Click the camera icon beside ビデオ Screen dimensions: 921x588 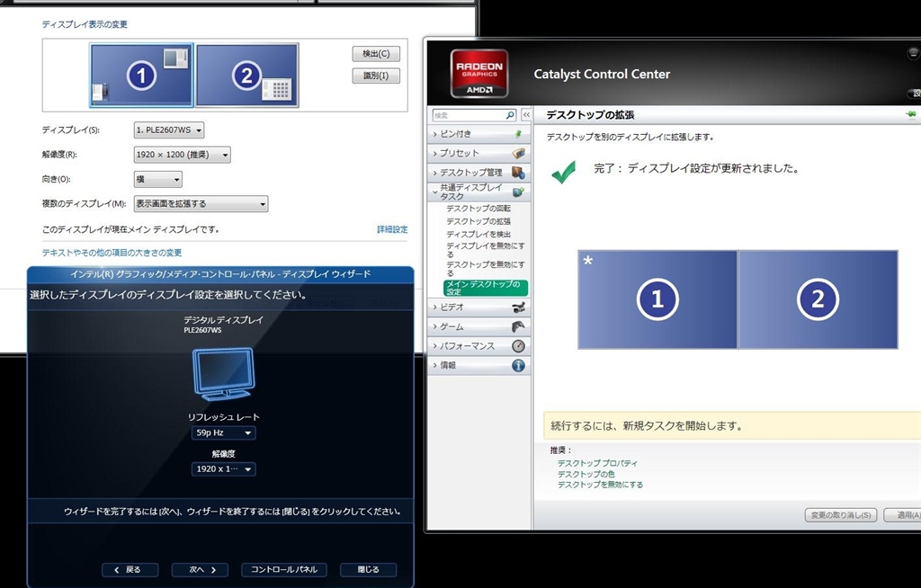[518, 307]
